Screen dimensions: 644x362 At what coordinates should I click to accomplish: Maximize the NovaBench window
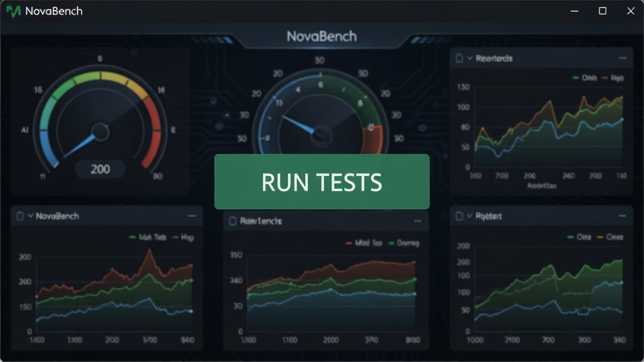(x=602, y=11)
